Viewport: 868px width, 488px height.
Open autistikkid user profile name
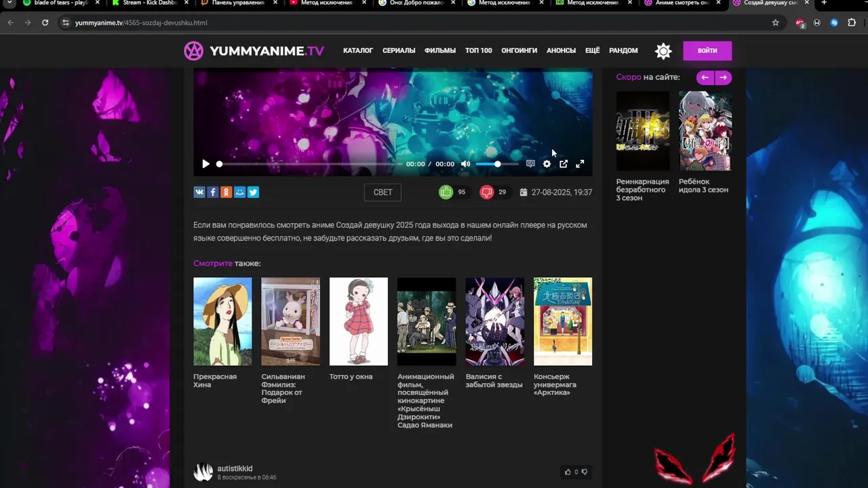tap(235, 468)
